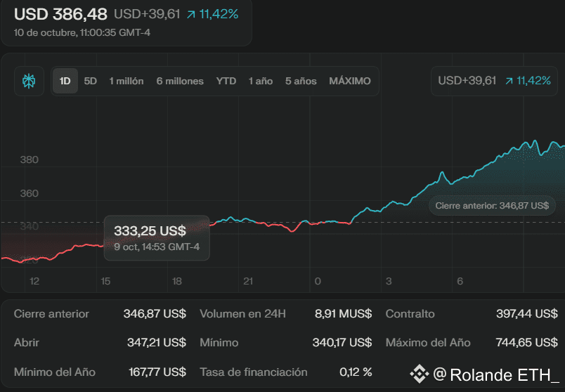The width and height of the screenshot is (565, 392).
Task: Switch chart to YTD range
Action: click(226, 81)
